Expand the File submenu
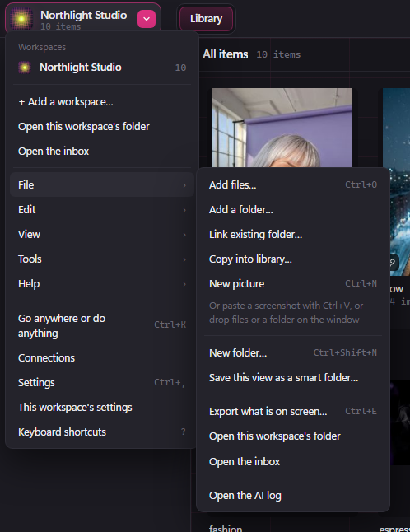Viewport: 410px width, 532px height. [102, 185]
